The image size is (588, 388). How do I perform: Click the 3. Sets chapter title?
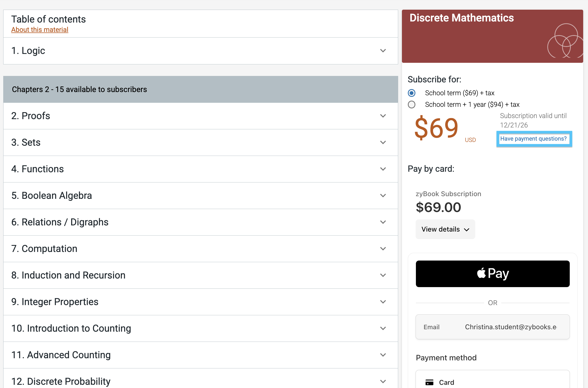click(x=26, y=142)
